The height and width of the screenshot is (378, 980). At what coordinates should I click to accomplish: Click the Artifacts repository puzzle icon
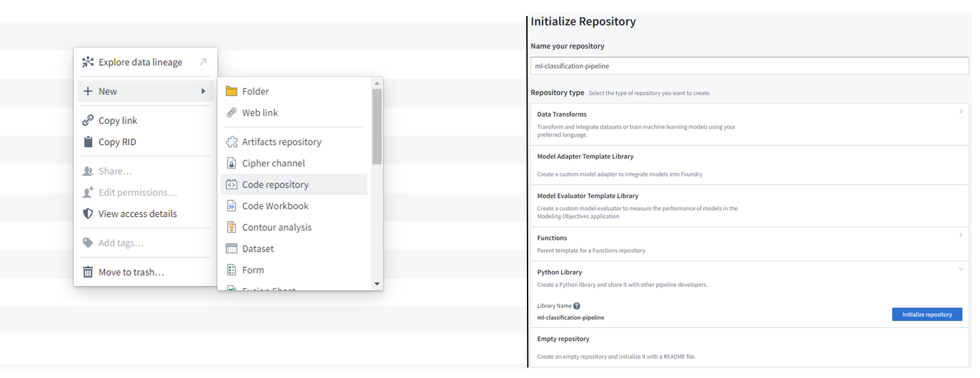(x=232, y=142)
